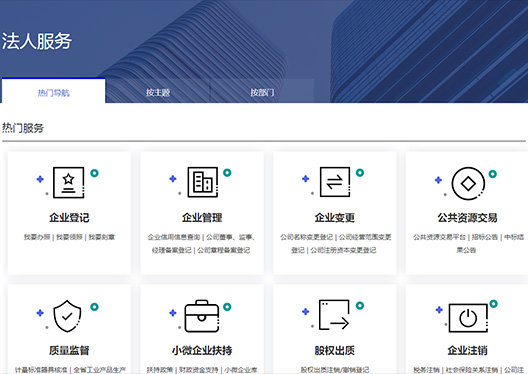Image resolution: width=528 pixels, height=374 pixels.
Task: Open the 公司名称变更登记 link
Action: click(x=306, y=237)
